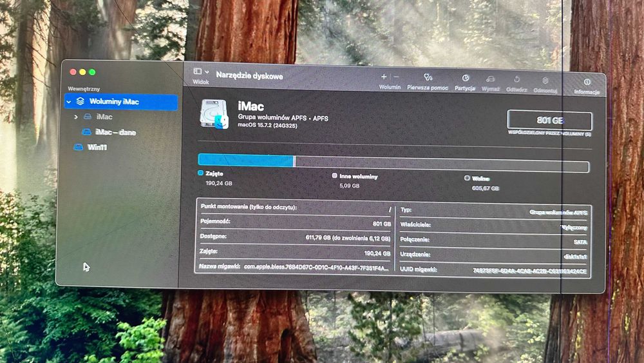Expand the iMac volume row
Screen dimensions: 644x363
click(x=76, y=117)
